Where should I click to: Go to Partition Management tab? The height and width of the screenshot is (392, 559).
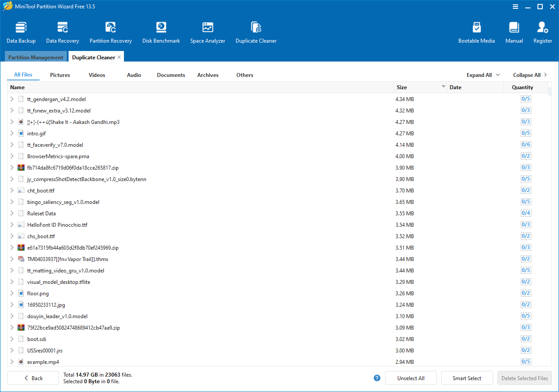coord(36,58)
